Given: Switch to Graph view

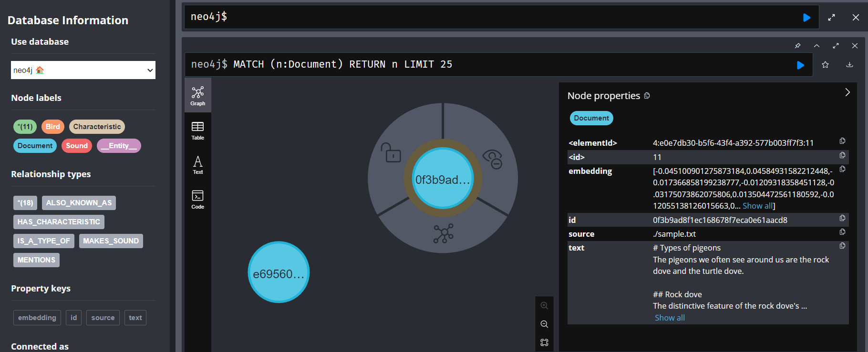Looking at the screenshot, I should tap(198, 96).
